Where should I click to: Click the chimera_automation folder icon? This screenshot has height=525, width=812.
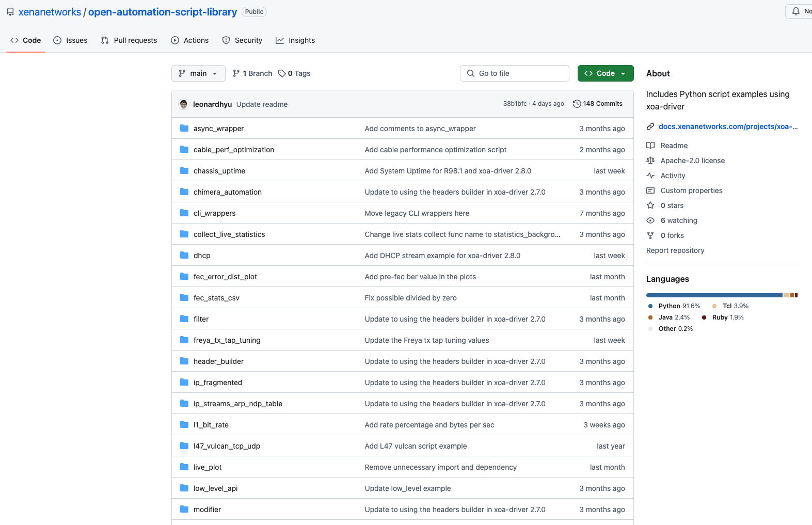pos(184,192)
